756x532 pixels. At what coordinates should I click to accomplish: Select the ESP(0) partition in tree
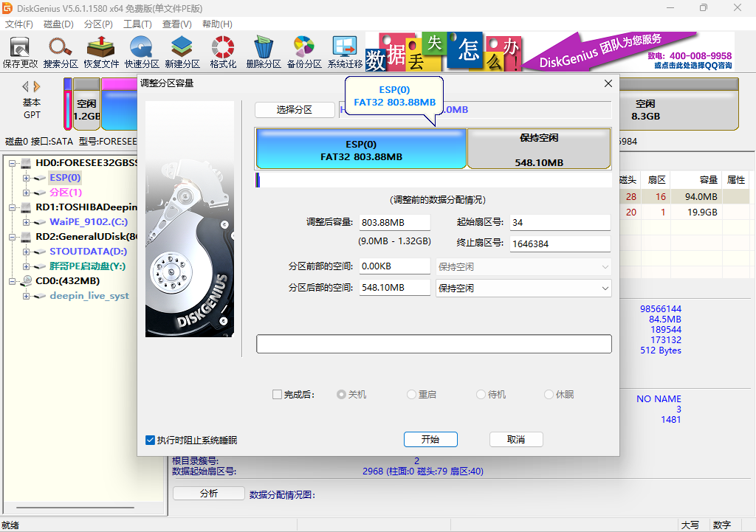pos(65,178)
